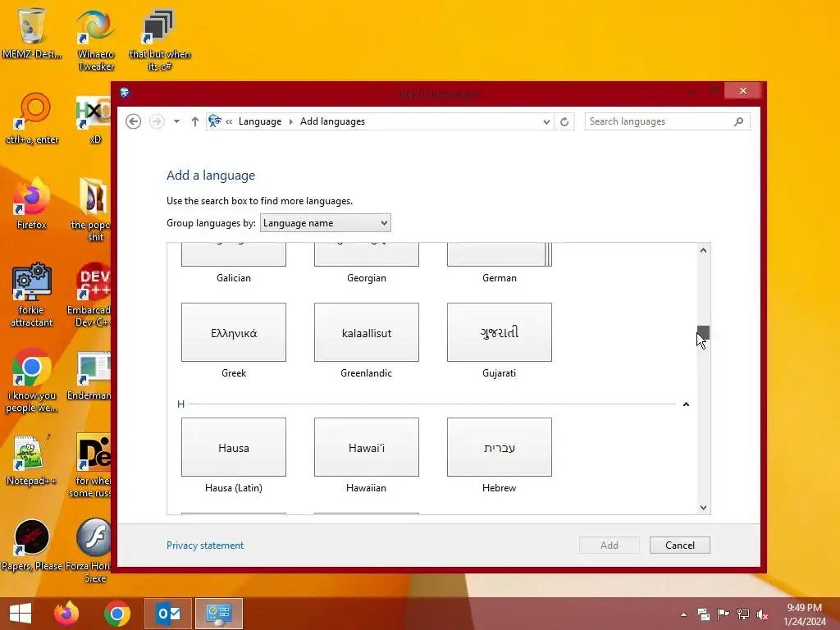This screenshot has height=630, width=840.
Task: Open the 'the popc shit' folder icon
Action: [x=92, y=209]
